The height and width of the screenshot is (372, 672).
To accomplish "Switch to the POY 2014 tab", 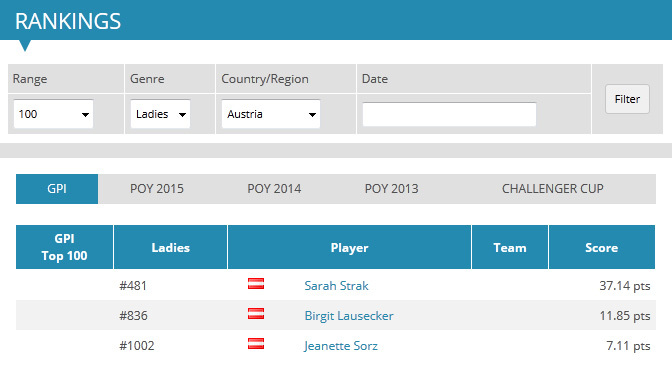I will [x=274, y=189].
